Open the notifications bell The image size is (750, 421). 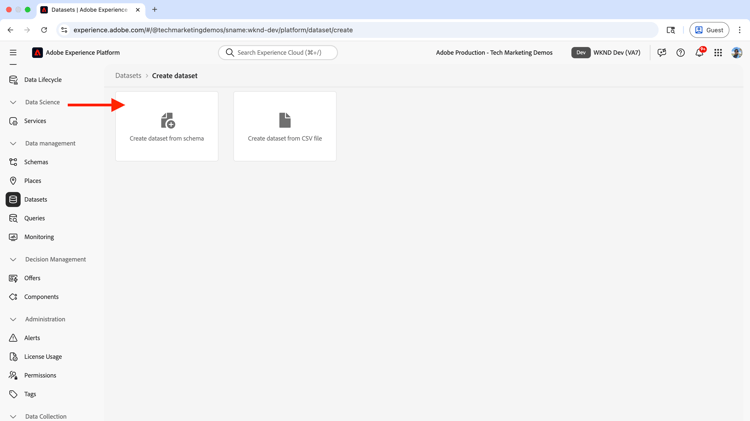[x=699, y=53]
